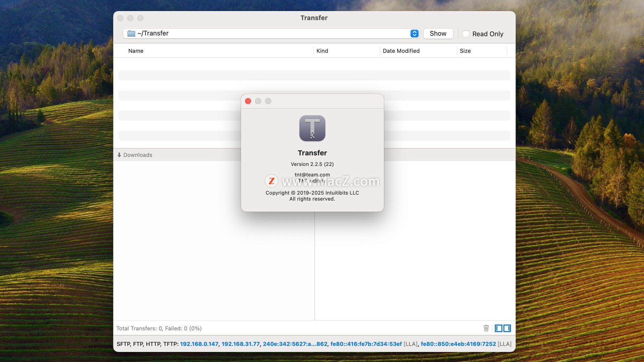The height and width of the screenshot is (362, 644).
Task: Click the folder icon in path field
Action: (x=131, y=34)
